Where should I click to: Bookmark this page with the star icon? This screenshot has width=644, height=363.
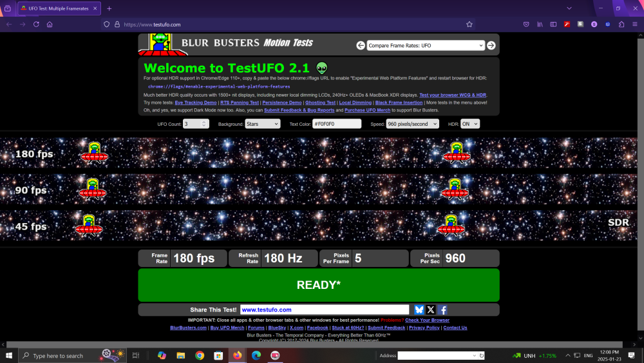click(469, 25)
